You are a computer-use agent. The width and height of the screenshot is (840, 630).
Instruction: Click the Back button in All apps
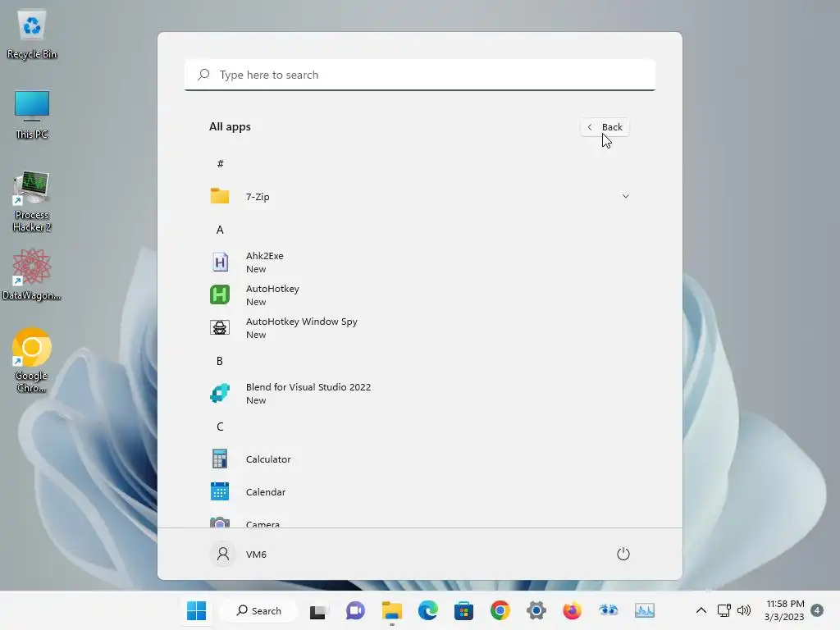tap(605, 127)
